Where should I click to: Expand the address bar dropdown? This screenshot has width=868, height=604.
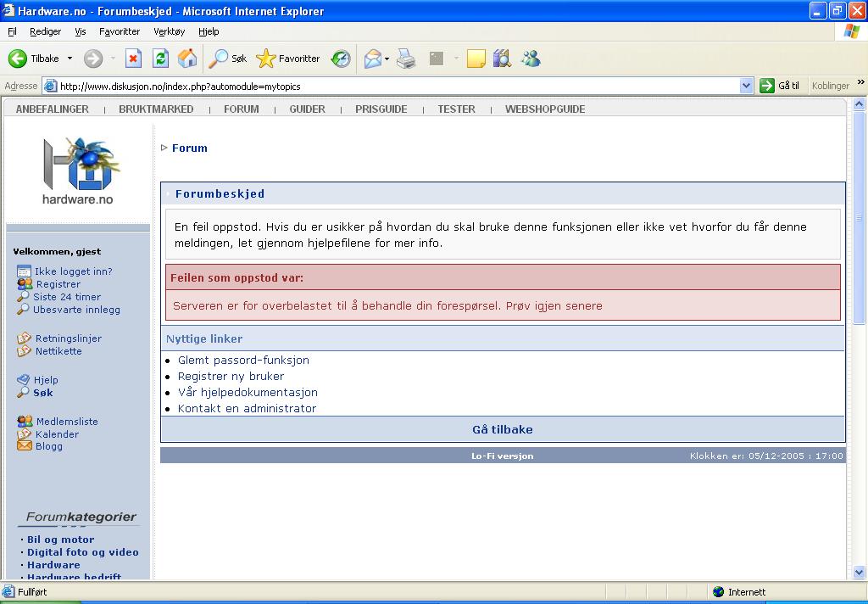tap(746, 86)
